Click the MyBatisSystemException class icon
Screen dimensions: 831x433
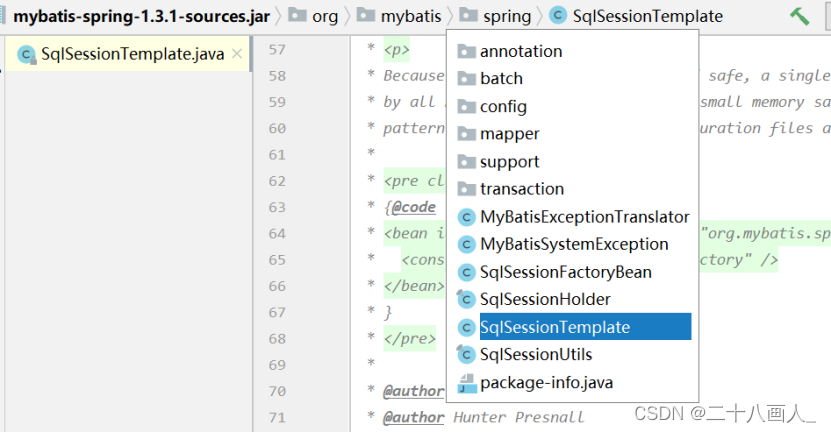tap(466, 245)
